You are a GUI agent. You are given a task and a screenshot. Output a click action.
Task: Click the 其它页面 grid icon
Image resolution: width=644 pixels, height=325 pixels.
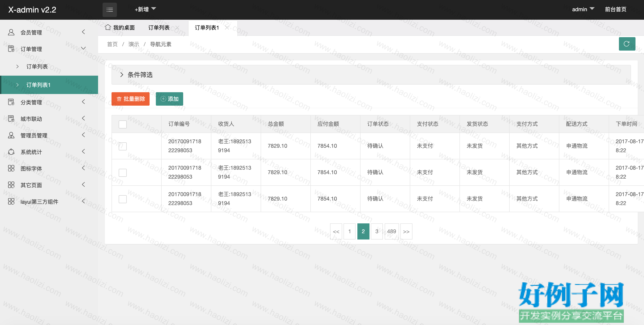click(x=11, y=185)
